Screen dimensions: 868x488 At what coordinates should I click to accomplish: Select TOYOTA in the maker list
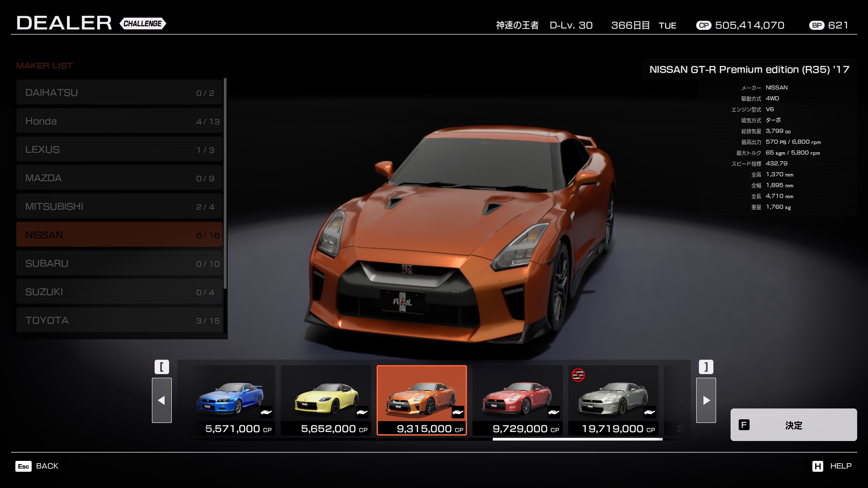tap(119, 320)
